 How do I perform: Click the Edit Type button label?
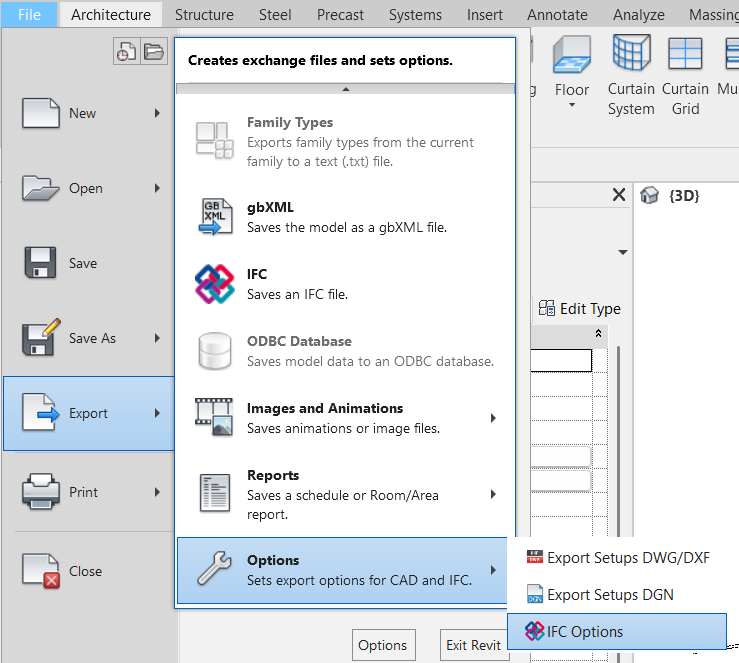click(590, 309)
